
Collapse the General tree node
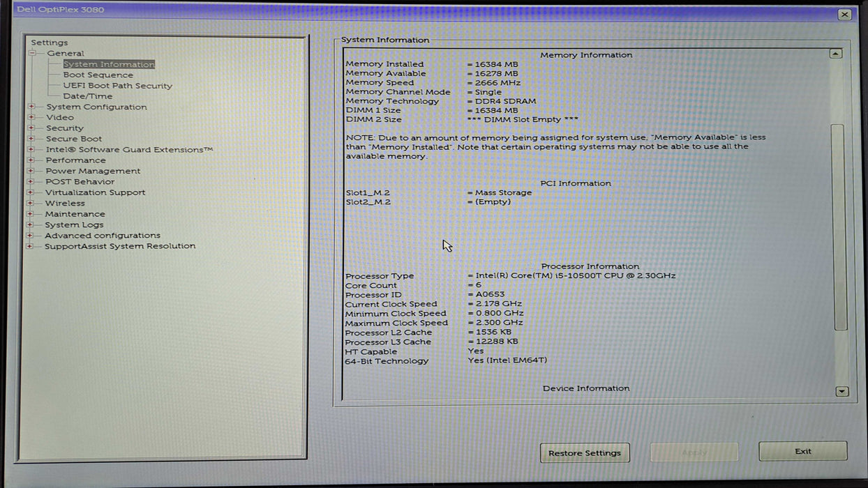click(x=31, y=54)
